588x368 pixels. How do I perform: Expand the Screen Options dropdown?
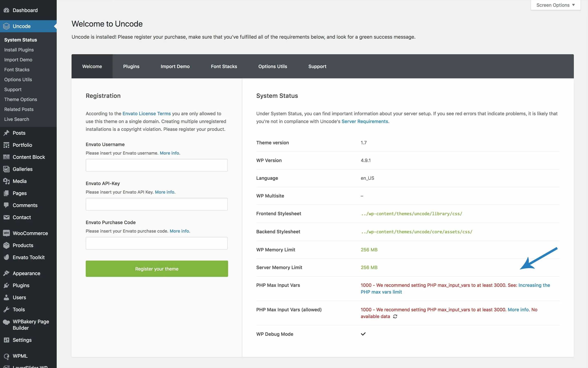click(x=555, y=5)
